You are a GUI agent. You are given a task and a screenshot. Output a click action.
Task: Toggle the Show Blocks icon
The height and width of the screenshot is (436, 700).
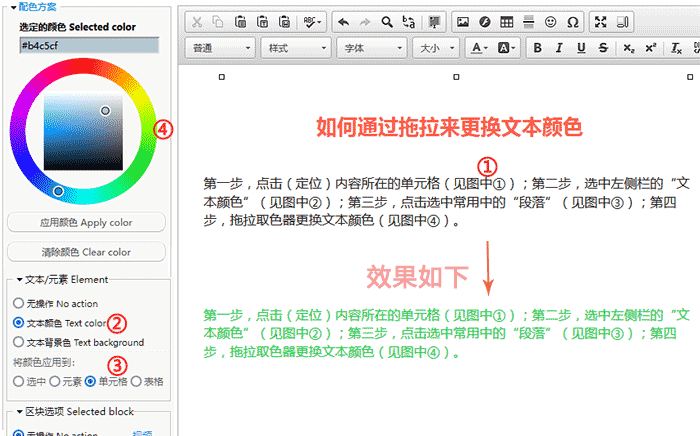tap(623, 22)
